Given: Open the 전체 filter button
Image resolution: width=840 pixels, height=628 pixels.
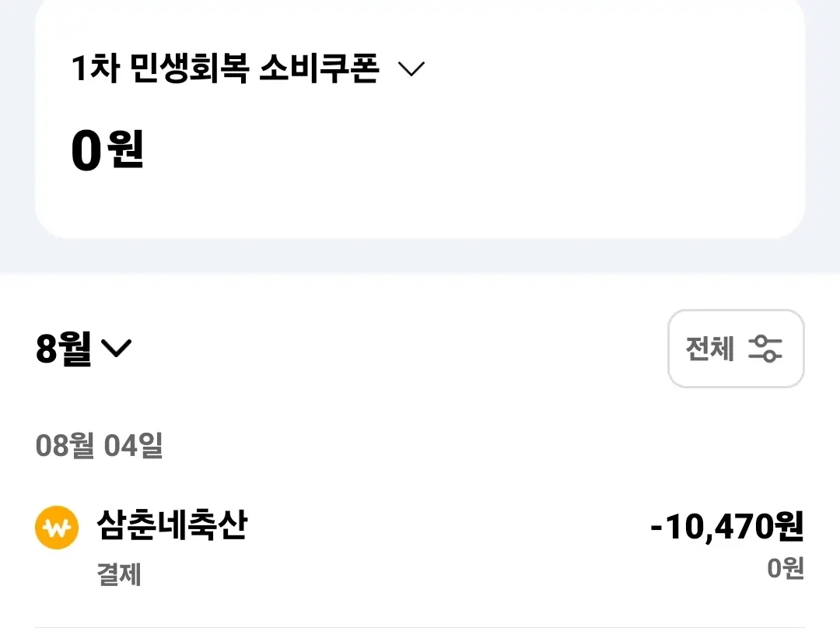Looking at the screenshot, I should pyautogui.click(x=736, y=349).
